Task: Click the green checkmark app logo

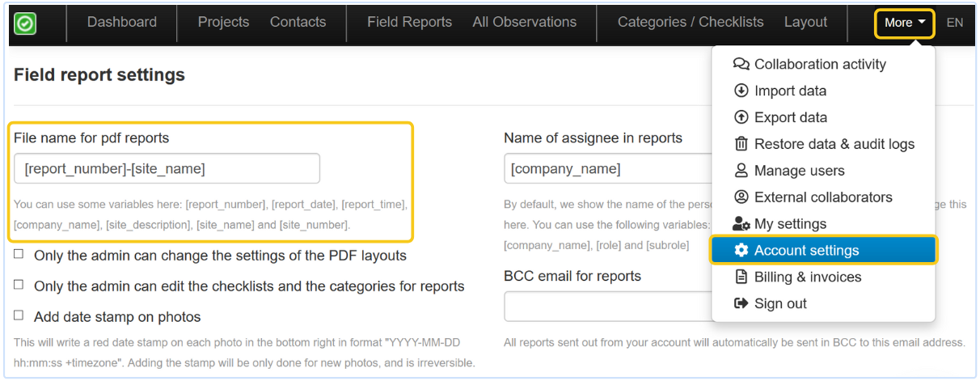Action: coord(25,23)
